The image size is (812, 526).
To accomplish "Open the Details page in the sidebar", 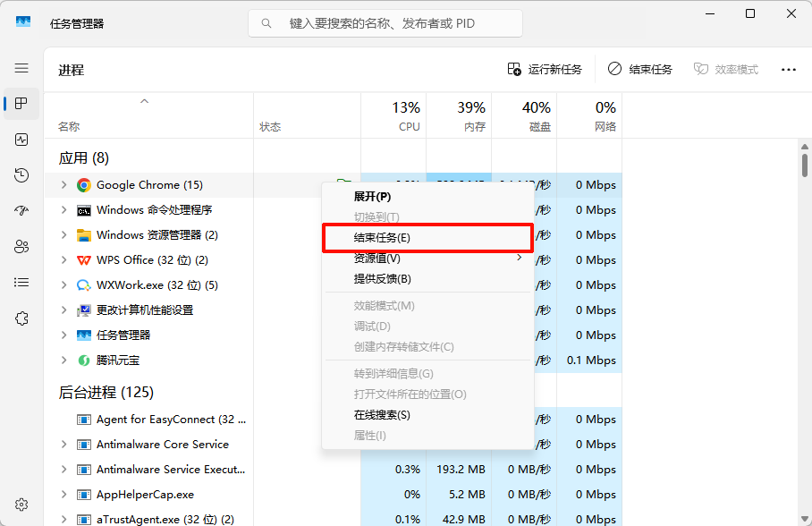I will pos(21,283).
